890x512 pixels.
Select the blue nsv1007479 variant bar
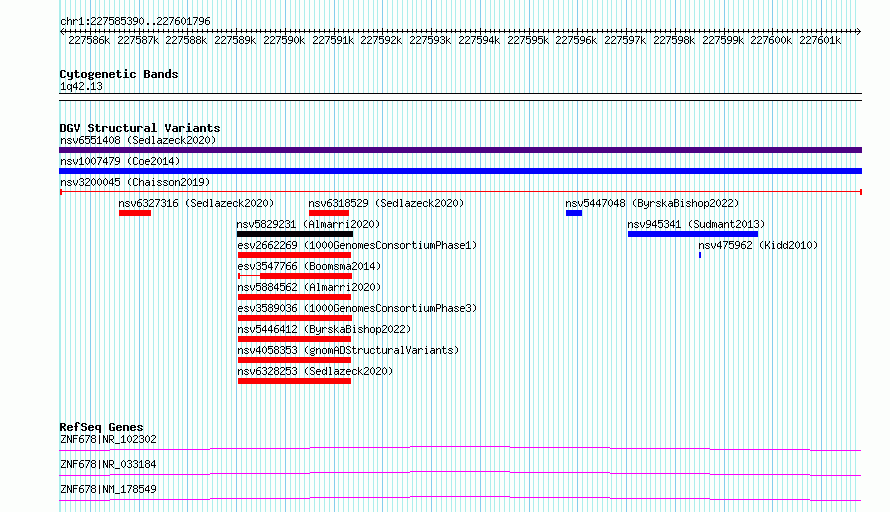point(460,171)
